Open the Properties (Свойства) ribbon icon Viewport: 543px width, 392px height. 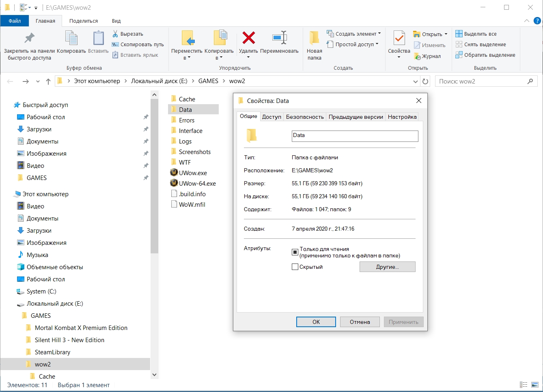[399, 39]
